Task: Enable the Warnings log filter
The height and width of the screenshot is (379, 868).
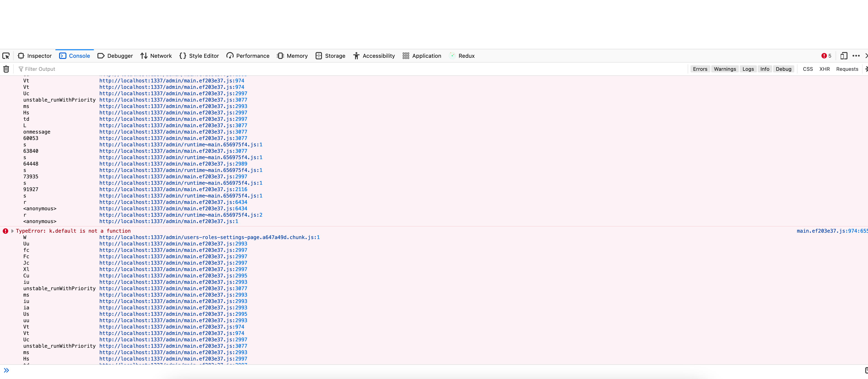Action: click(x=725, y=69)
